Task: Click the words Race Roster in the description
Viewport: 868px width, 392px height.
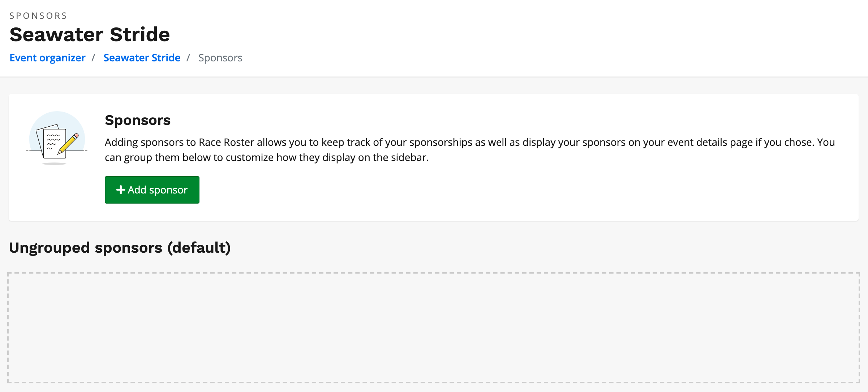Action: point(226,143)
